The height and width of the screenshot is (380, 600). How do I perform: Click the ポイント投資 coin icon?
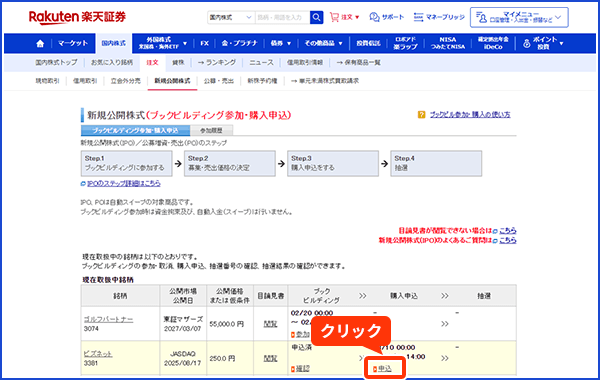click(527, 44)
